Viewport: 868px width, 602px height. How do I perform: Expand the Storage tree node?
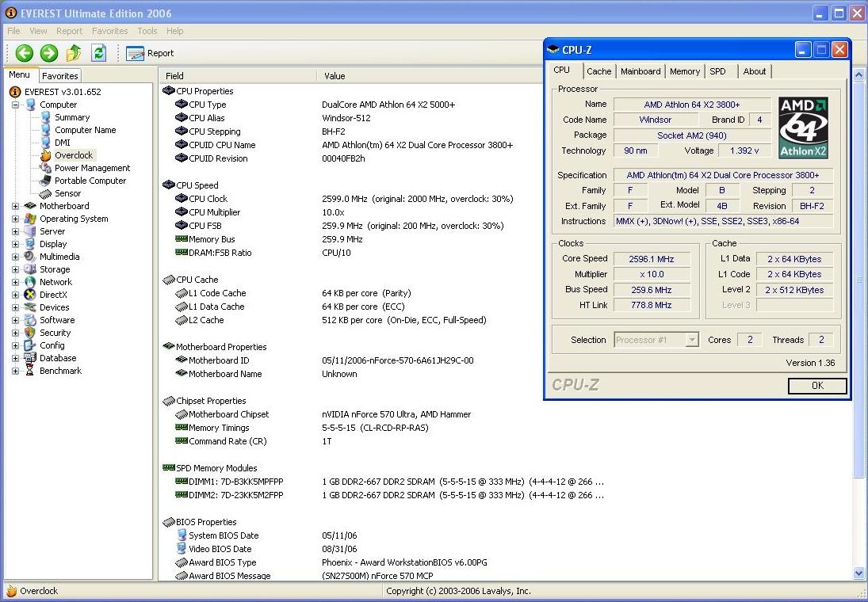click(x=16, y=269)
